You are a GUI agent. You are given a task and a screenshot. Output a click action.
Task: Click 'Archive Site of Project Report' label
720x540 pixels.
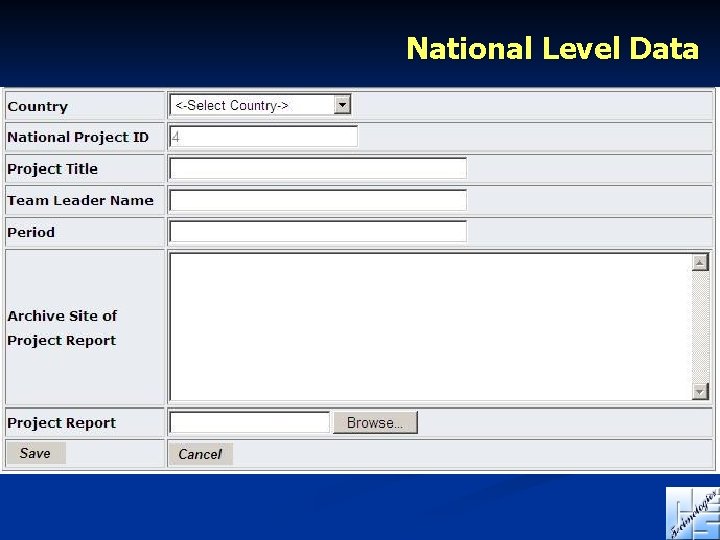coord(62,328)
